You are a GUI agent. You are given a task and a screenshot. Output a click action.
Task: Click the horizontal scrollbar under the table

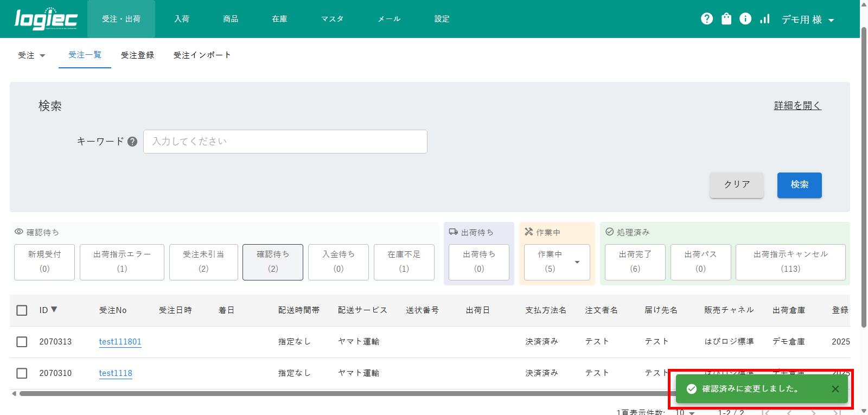click(x=325, y=394)
